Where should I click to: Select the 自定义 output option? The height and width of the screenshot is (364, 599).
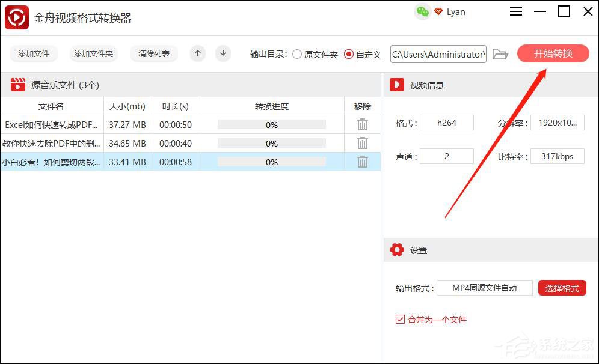[x=349, y=53]
